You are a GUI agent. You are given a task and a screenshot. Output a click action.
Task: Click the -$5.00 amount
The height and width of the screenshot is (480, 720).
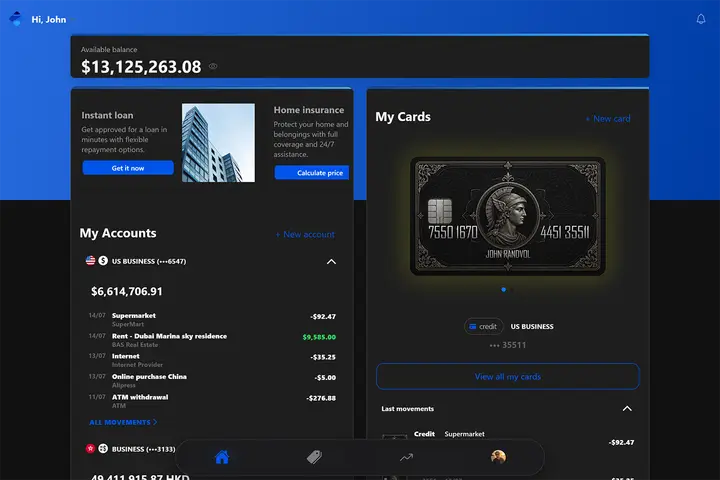pos(325,378)
